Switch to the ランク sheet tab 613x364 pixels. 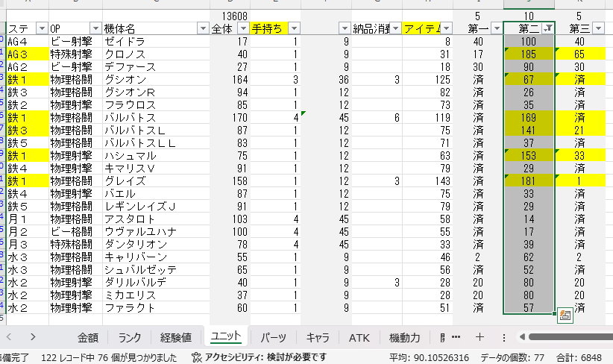coord(130,337)
